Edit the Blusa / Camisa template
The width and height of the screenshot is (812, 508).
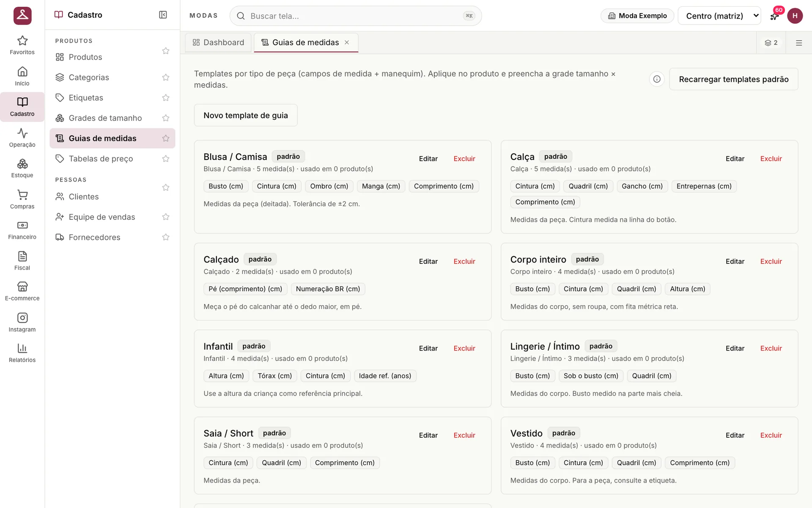click(x=428, y=159)
